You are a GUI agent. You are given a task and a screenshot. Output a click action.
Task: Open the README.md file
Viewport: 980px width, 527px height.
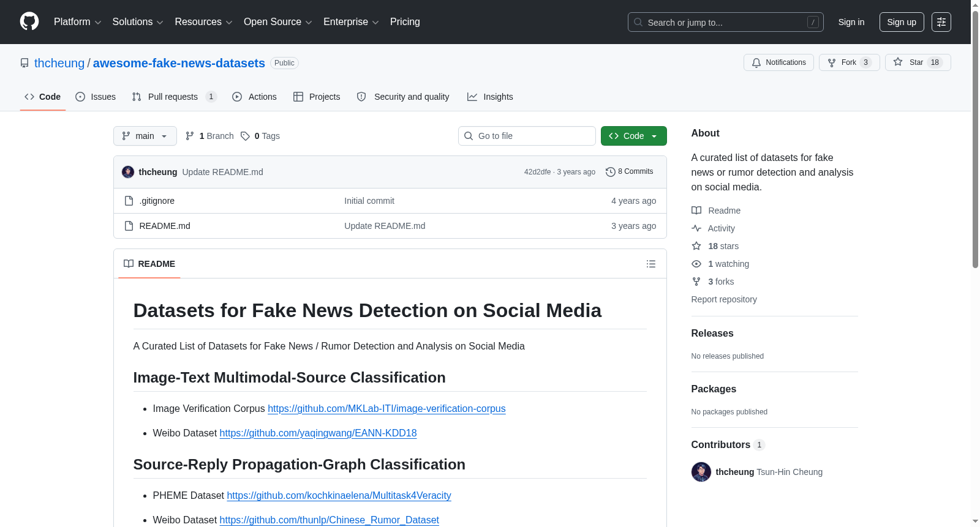(165, 226)
